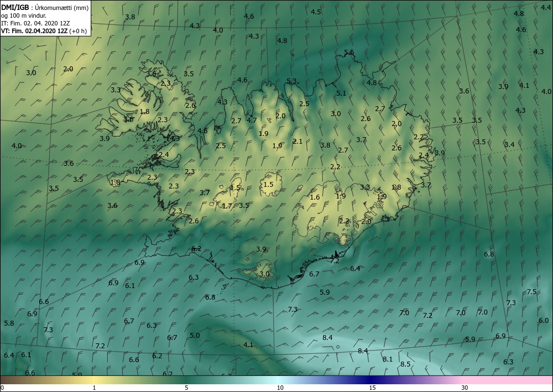Click the 1.7 value on the map

tap(227, 206)
